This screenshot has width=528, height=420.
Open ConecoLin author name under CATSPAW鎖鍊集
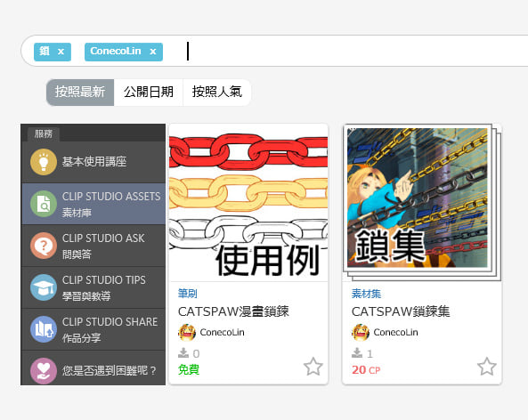[395, 333]
